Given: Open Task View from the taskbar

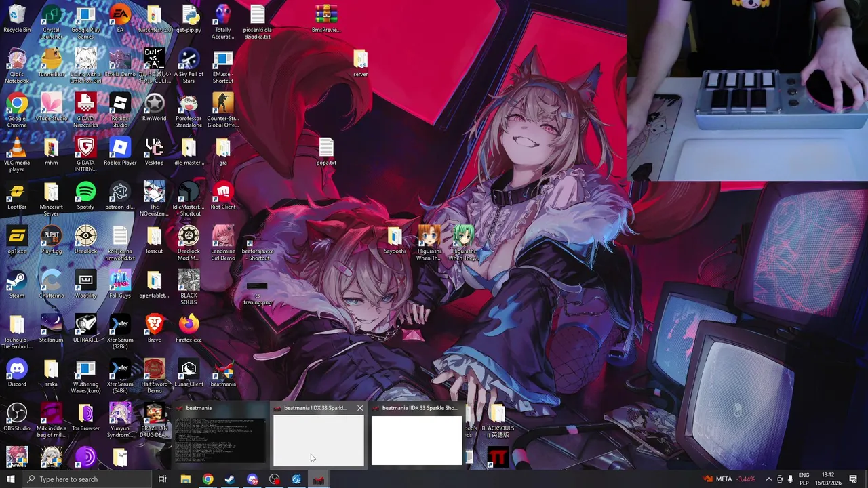Looking at the screenshot, I should (x=163, y=479).
